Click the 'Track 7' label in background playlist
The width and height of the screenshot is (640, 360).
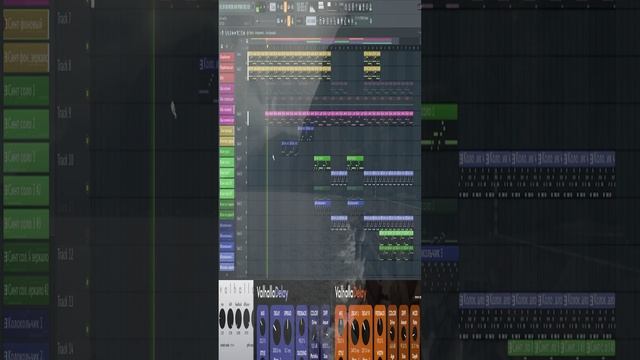64,19
